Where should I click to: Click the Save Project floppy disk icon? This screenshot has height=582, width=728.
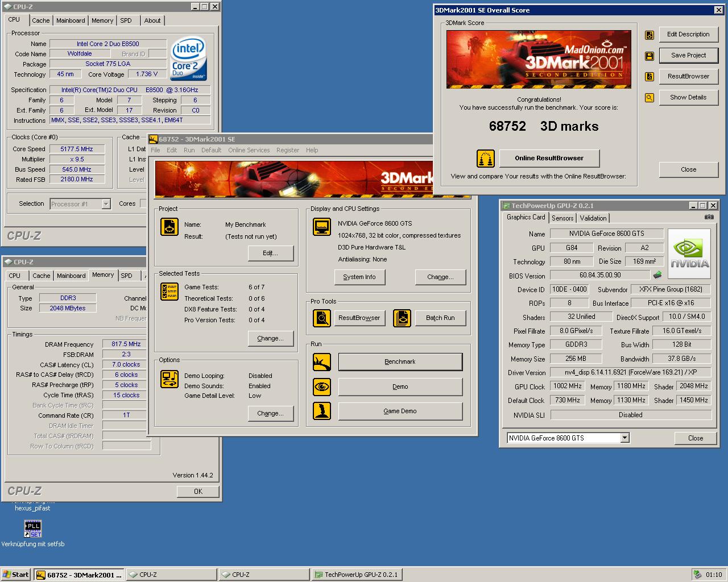(650, 56)
